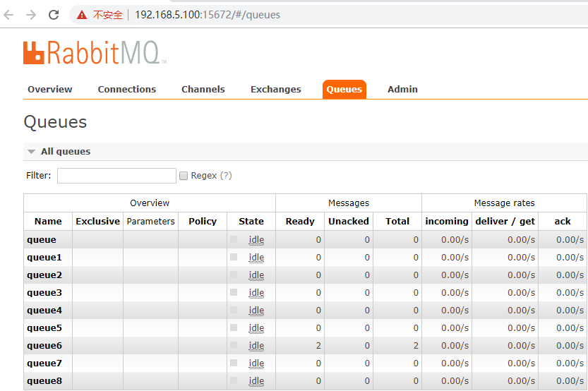This screenshot has width=588, height=391.
Task: Open the Admin tab
Action: tap(402, 89)
